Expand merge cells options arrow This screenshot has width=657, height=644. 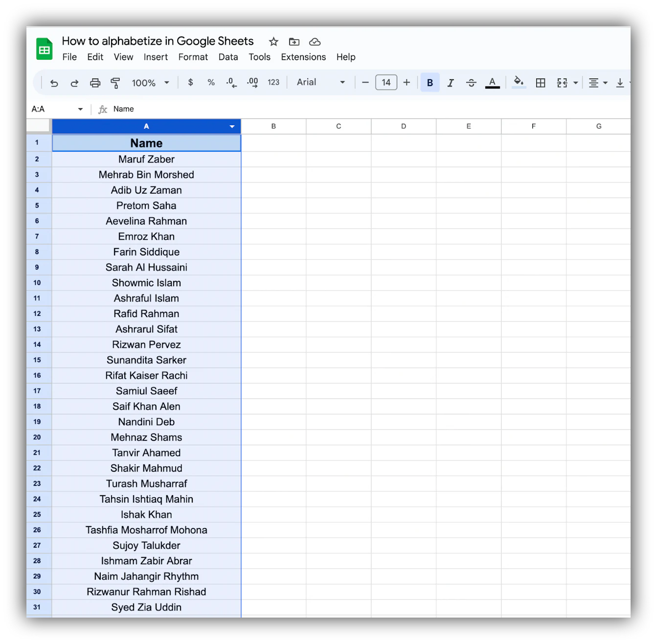pyautogui.click(x=576, y=83)
